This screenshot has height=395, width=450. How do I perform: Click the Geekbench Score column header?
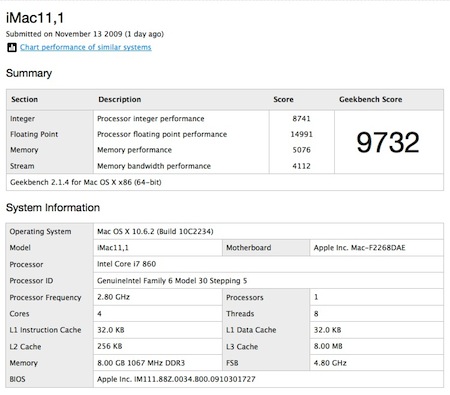coord(371,99)
